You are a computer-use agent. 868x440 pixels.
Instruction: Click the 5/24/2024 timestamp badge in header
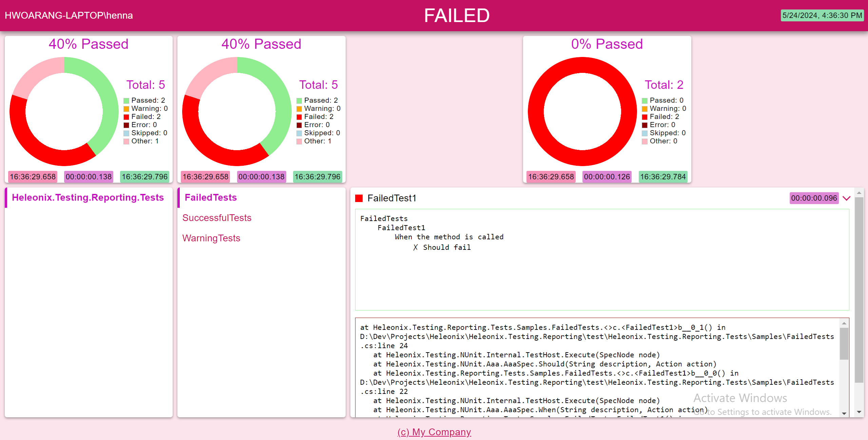coord(822,16)
